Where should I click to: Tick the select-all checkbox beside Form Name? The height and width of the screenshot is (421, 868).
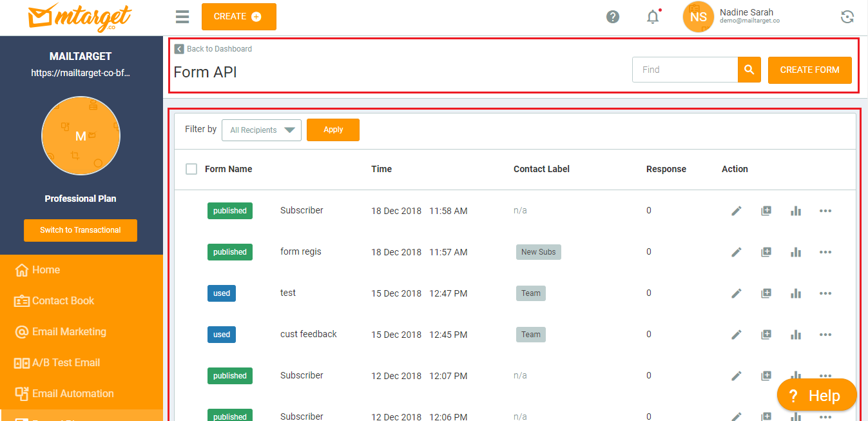(191, 169)
